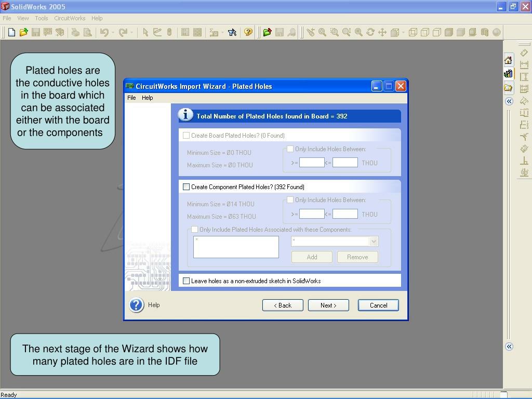Open the wizard's Help menu
532x399 pixels.
point(147,98)
